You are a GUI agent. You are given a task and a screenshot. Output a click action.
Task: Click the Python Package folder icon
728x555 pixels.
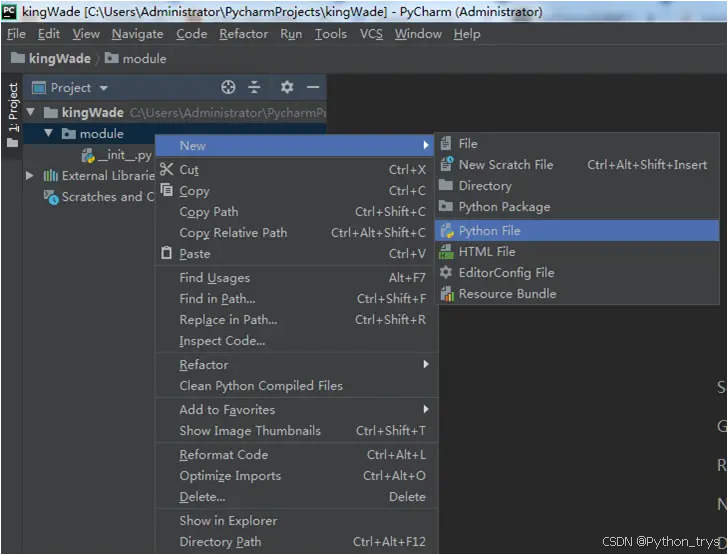tap(446, 206)
